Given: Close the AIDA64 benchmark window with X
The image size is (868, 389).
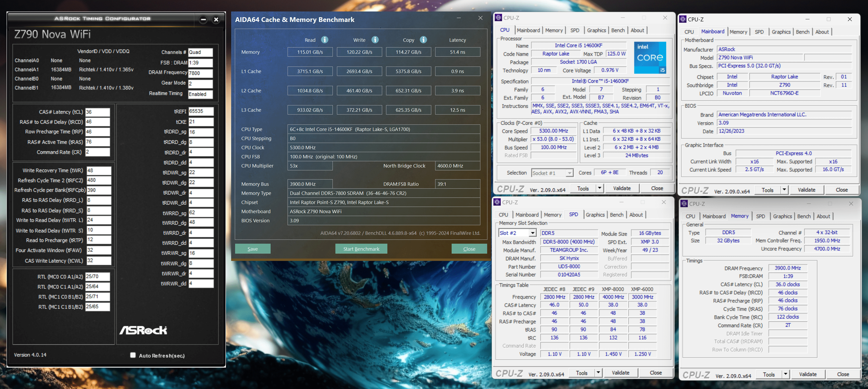Looking at the screenshot, I should click(480, 18).
